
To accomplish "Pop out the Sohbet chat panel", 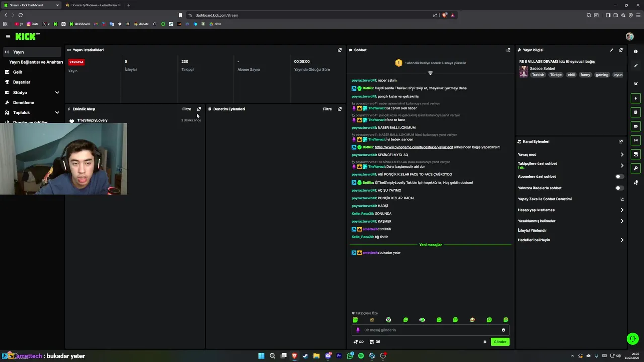I will point(508,50).
